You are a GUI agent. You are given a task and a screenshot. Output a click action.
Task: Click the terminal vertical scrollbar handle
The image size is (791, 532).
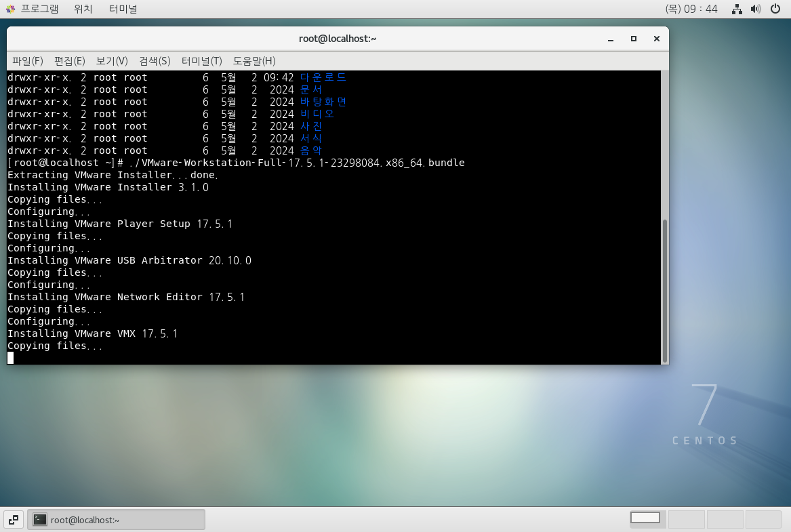(x=665, y=291)
